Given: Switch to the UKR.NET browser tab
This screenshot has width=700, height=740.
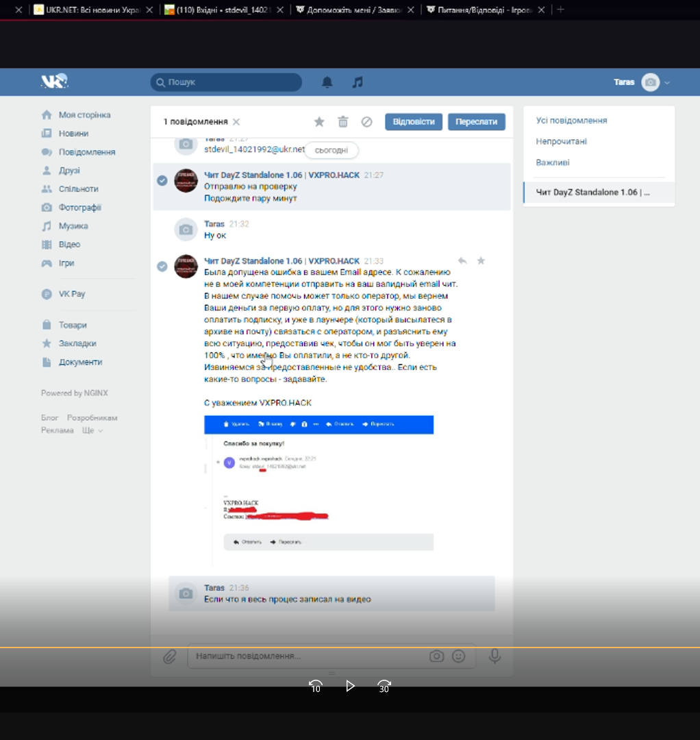Looking at the screenshot, I should coord(92,10).
